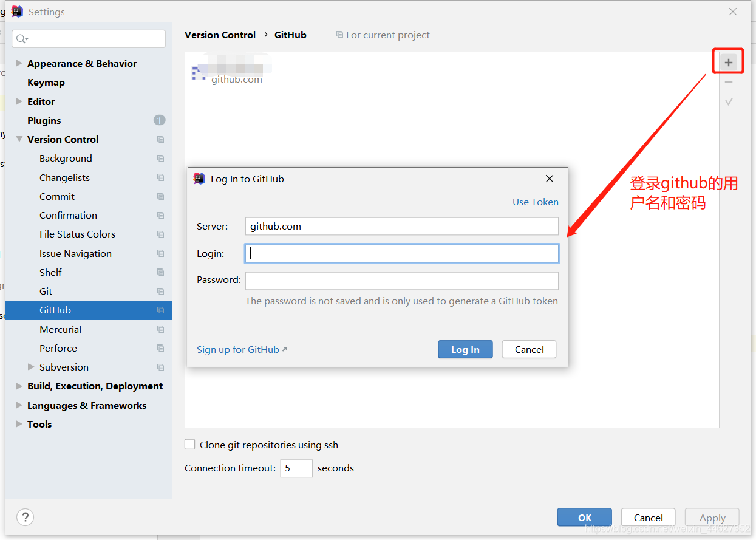Click Version Control breadcrumb

(220, 35)
